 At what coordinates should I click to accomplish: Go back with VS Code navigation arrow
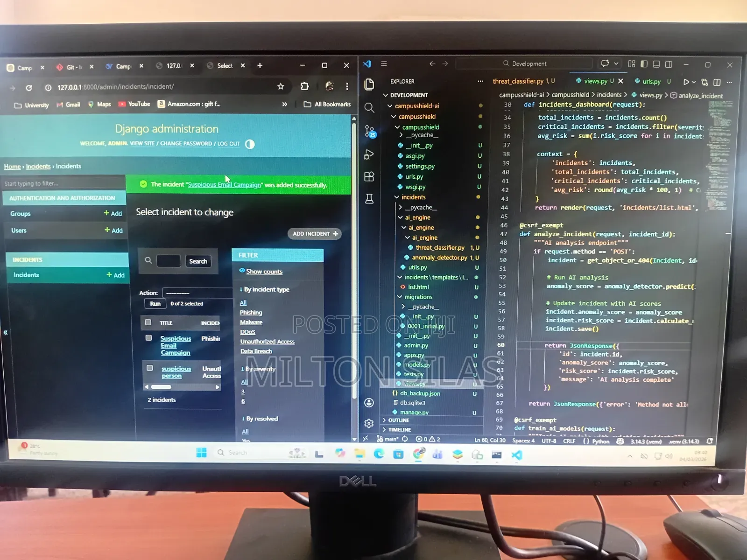click(432, 63)
